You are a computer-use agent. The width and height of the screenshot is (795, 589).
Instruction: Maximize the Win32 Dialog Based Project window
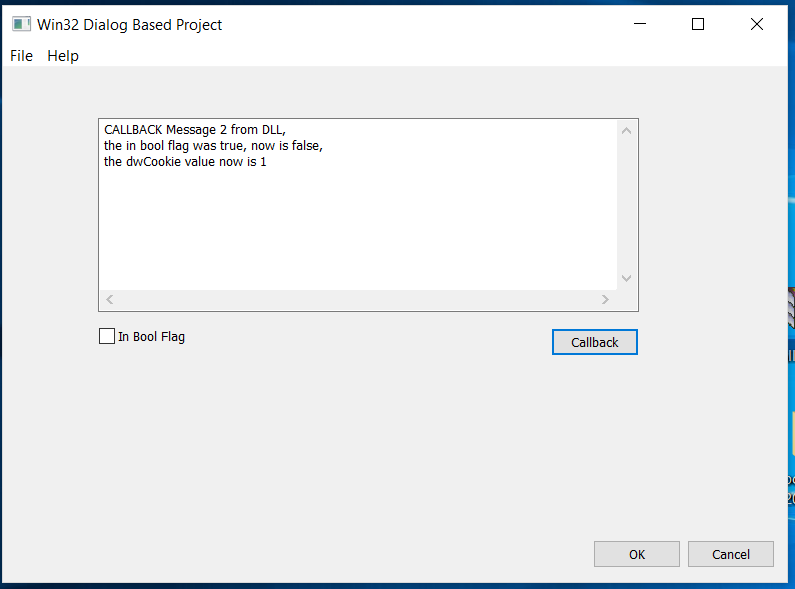coord(698,24)
